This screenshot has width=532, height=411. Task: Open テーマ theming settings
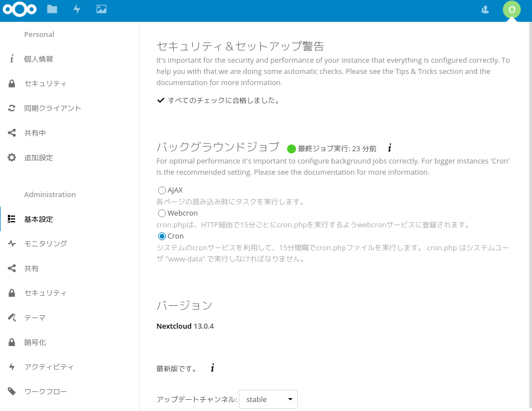click(35, 317)
